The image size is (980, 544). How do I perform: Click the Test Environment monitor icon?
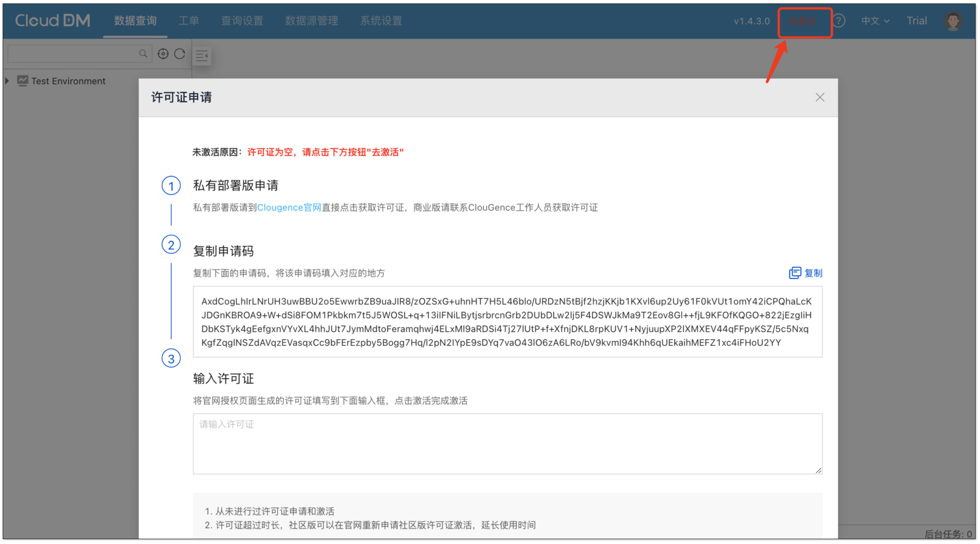point(22,81)
